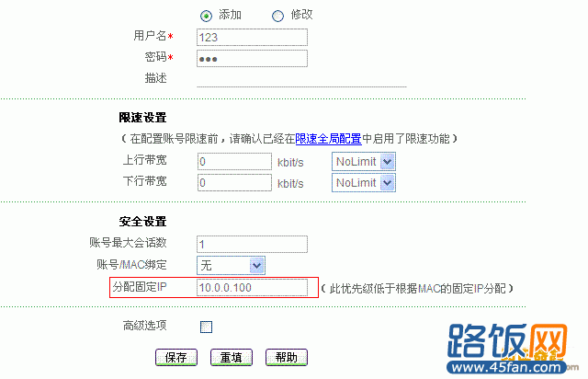
Task: Focus the 用户名 input field
Action: tap(252, 37)
